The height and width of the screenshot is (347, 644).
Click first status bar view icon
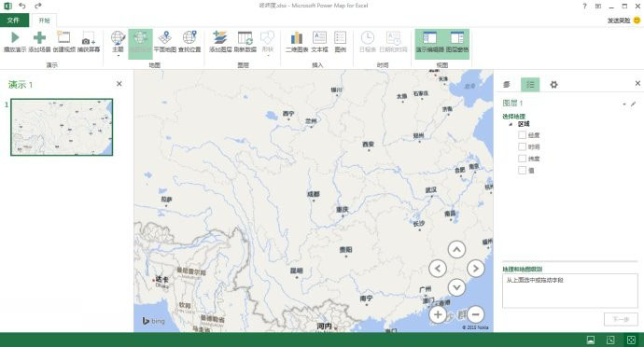tap(591, 340)
